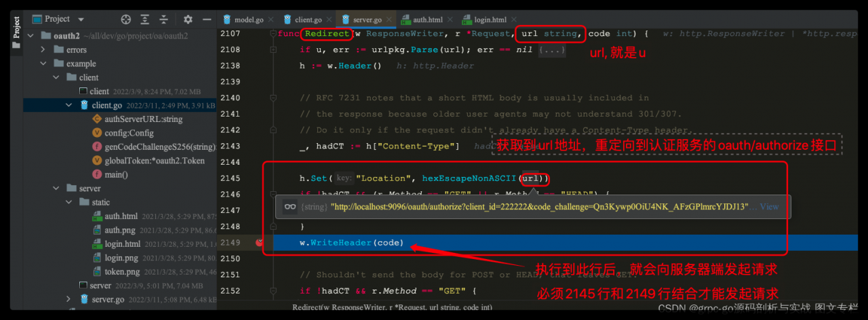Image resolution: width=868 pixels, height=320 pixels.
Task: Click the Go gopher icon on server.go tab
Action: point(347,20)
